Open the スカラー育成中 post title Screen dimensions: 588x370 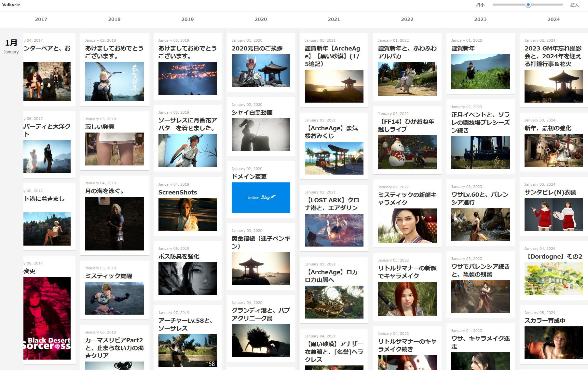pos(545,320)
